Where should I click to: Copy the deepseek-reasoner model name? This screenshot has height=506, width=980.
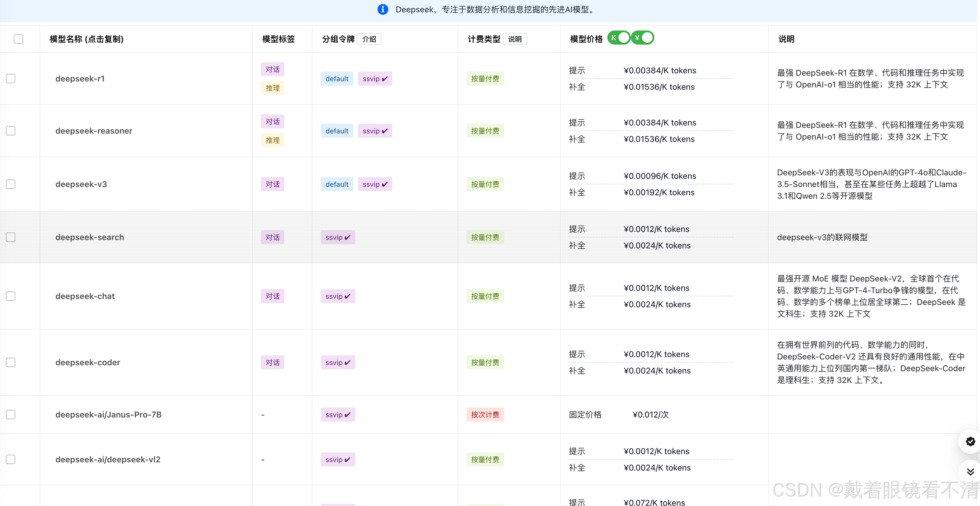pos(94,131)
